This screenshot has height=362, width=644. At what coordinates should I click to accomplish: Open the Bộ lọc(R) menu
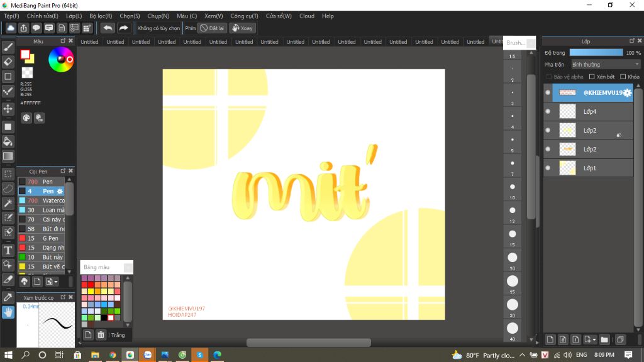point(101,16)
